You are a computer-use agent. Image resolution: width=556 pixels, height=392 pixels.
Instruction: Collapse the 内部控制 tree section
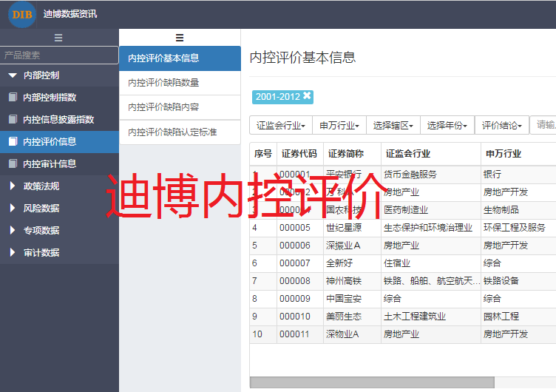tap(13, 75)
